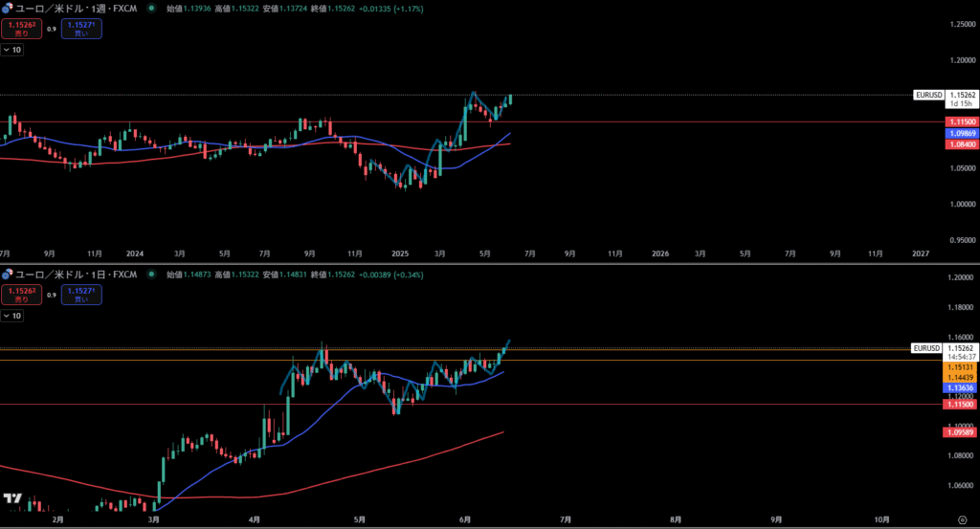Image resolution: width=980 pixels, height=529 pixels.
Task: Click the red 1.11500 label on daily axis
Action: click(960, 404)
